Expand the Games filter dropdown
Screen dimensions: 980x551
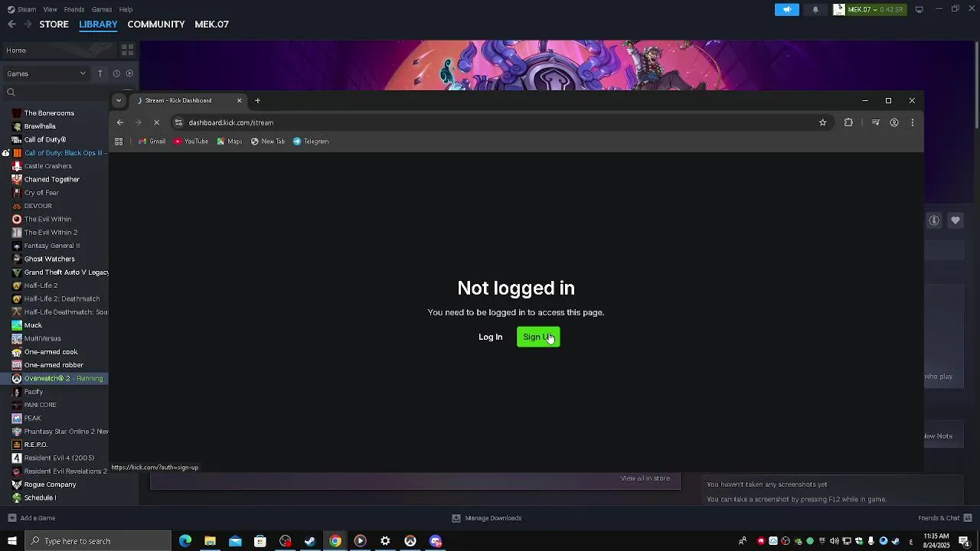click(x=46, y=73)
